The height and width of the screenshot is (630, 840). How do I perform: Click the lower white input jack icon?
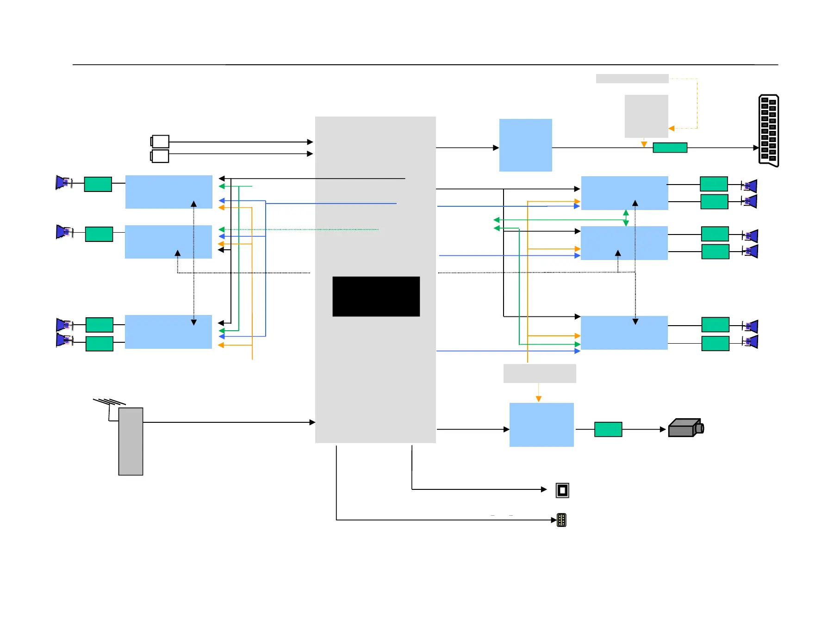(x=160, y=156)
